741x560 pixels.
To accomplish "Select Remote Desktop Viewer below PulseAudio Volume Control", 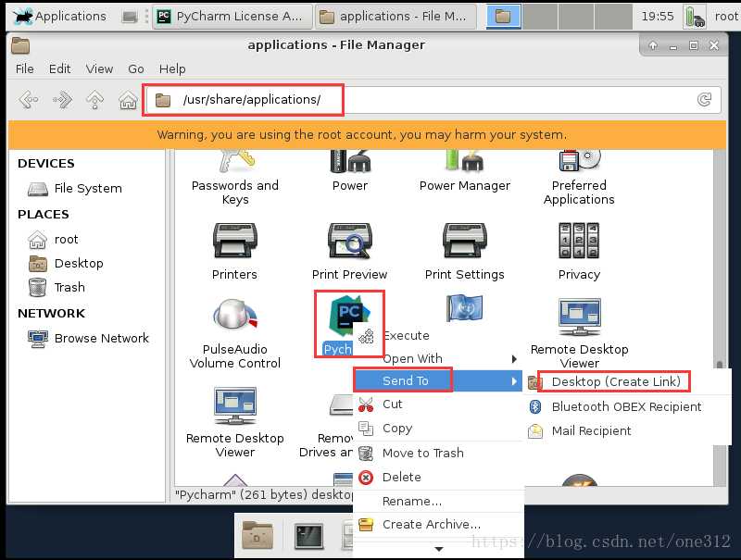I will [235, 423].
